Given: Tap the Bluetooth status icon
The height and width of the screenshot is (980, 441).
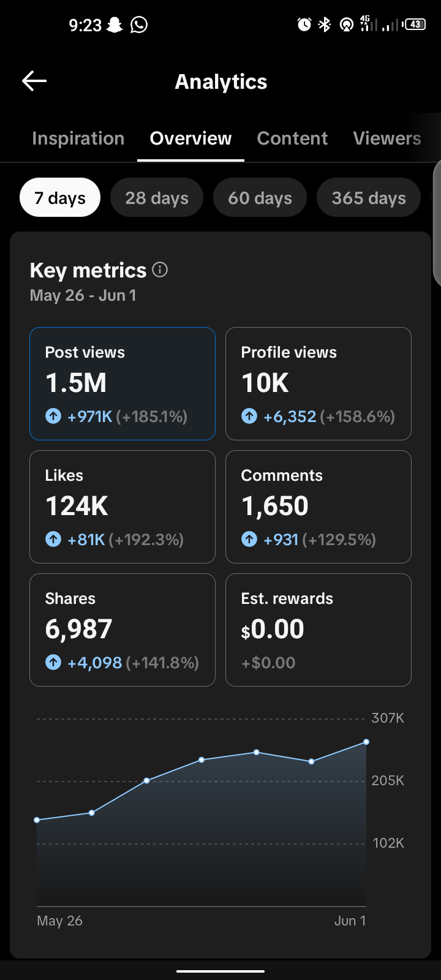Looking at the screenshot, I should click(x=325, y=24).
